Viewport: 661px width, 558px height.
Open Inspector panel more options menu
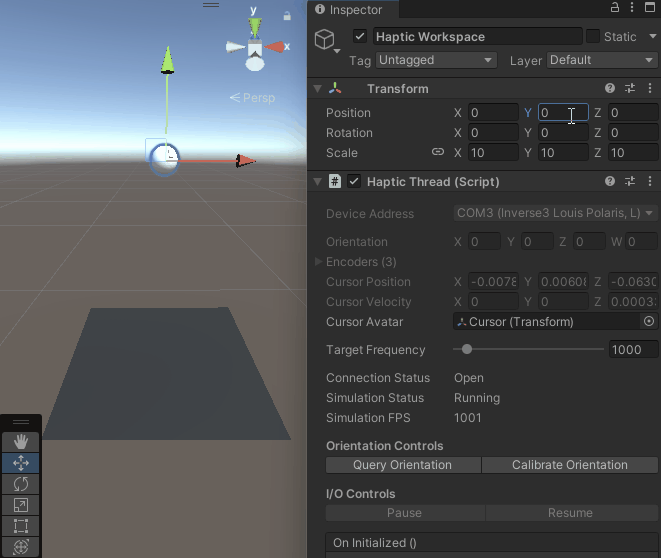[632, 7]
